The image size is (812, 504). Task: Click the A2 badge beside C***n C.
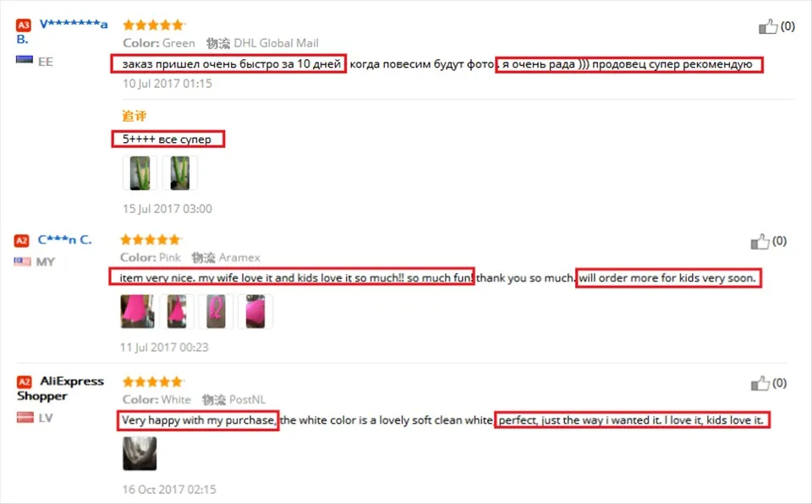coord(21,240)
